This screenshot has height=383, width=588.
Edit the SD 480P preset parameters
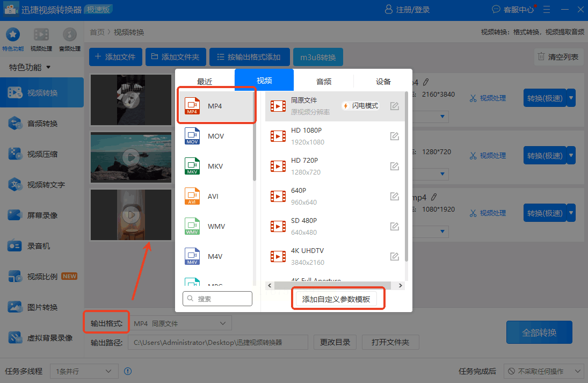395,226
